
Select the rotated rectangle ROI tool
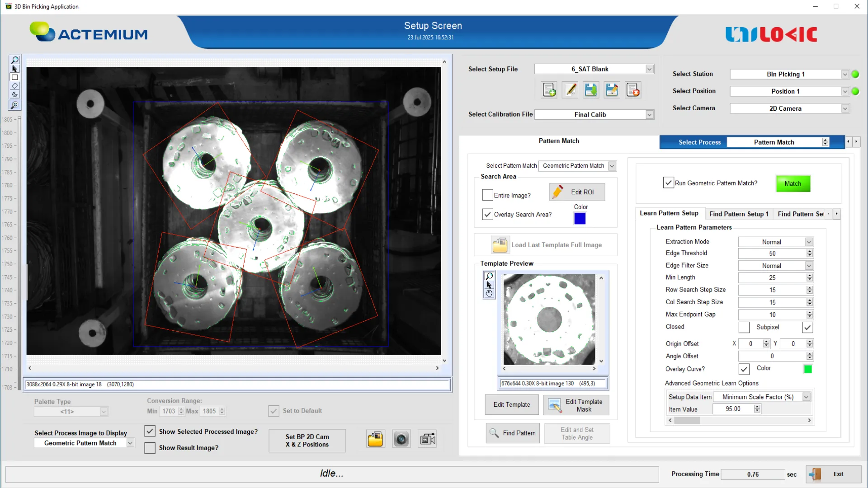[14, 86]
